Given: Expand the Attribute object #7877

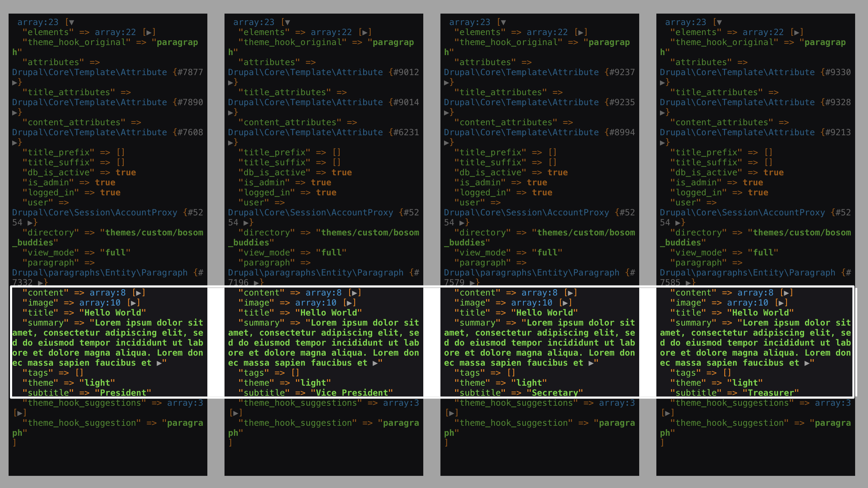Looking at the screenshot, I should [15, 82].
